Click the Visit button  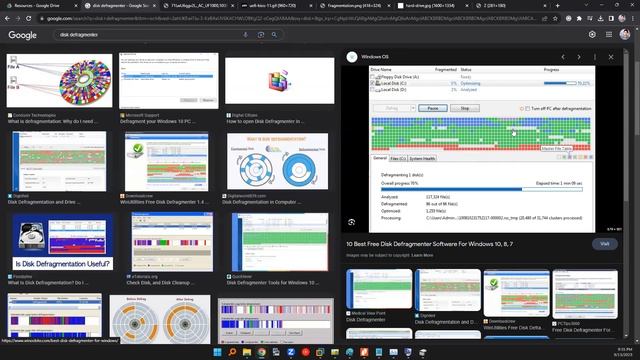tap(604, 244)
